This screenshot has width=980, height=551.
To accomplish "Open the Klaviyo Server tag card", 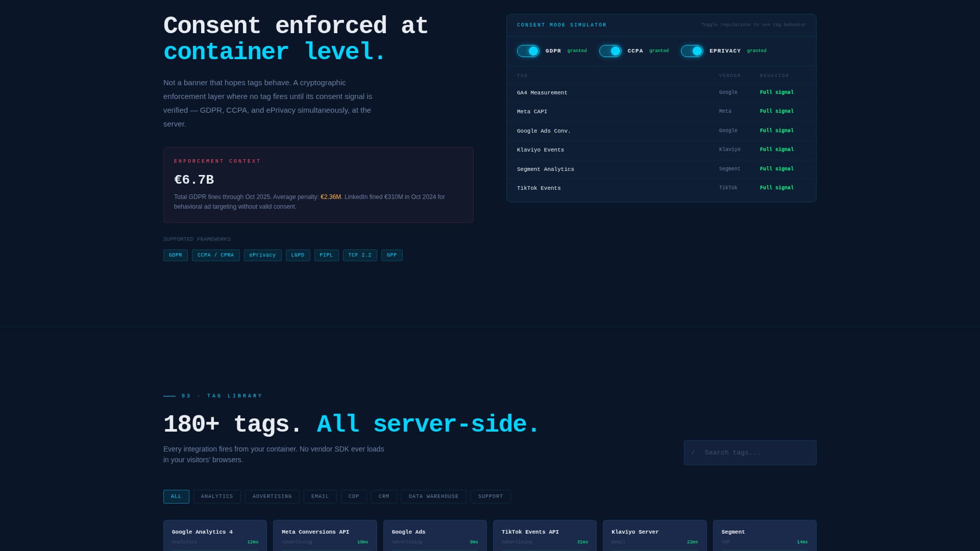I will [654, 536].
